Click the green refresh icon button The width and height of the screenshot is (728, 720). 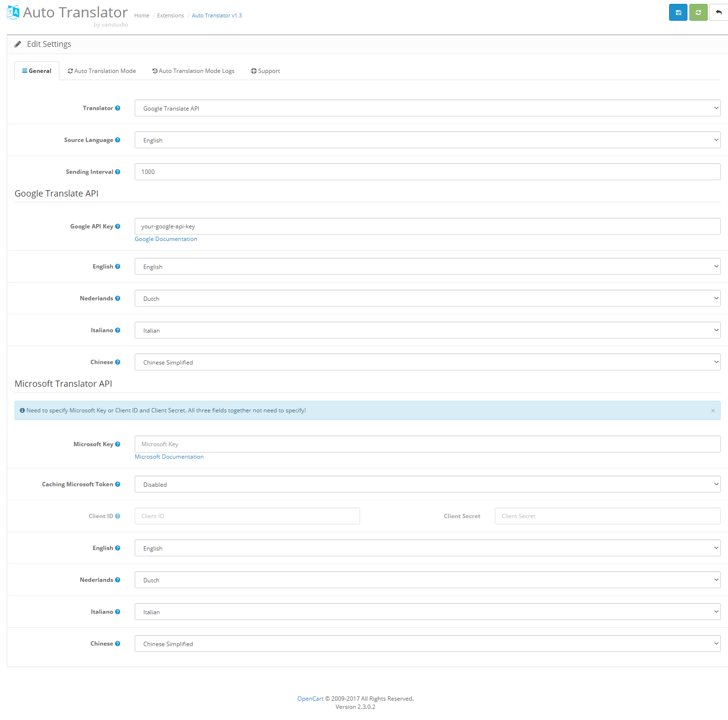coord(698,13)
